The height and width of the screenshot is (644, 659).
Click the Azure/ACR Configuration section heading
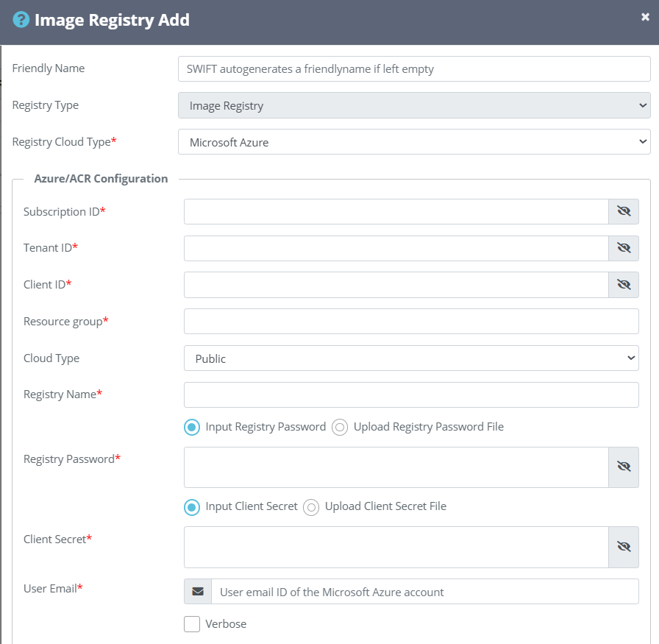tap(101, 179)
